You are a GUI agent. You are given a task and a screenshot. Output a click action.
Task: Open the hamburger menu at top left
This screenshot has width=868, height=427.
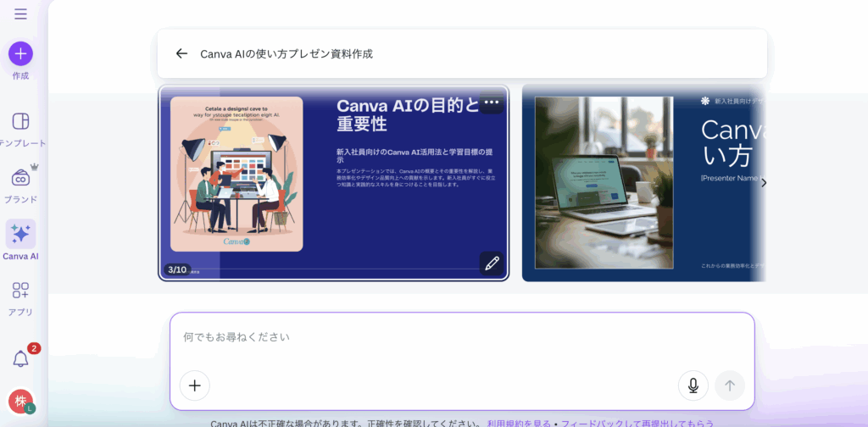click(20, 14)
